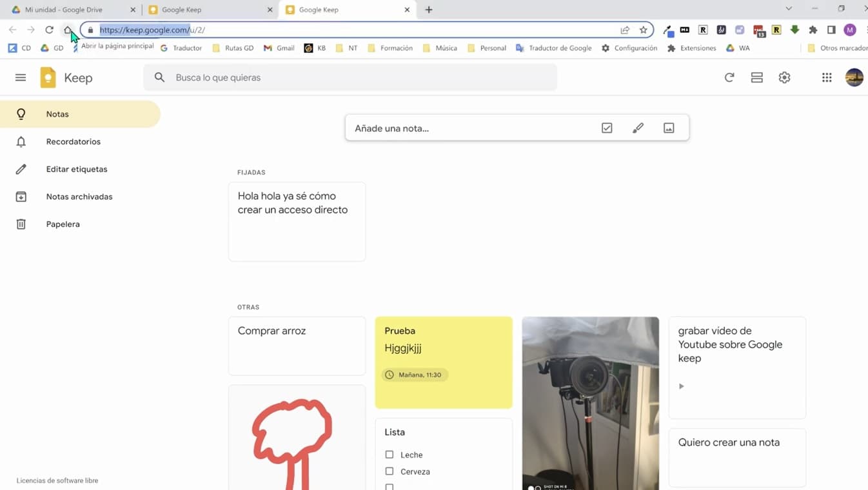868x490 pixels.
Task: Click the search magnifier icon
Action: pyautogui.click(x=159, y=77)
